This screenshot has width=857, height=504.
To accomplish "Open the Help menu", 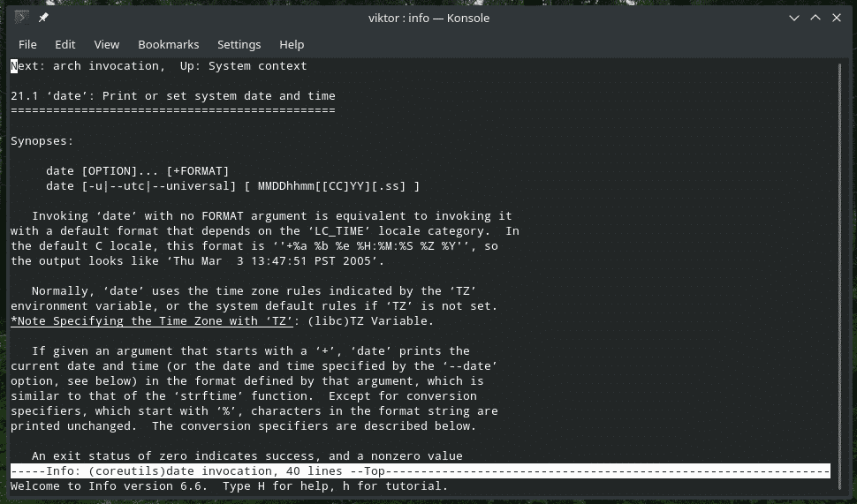I will 292,44.
